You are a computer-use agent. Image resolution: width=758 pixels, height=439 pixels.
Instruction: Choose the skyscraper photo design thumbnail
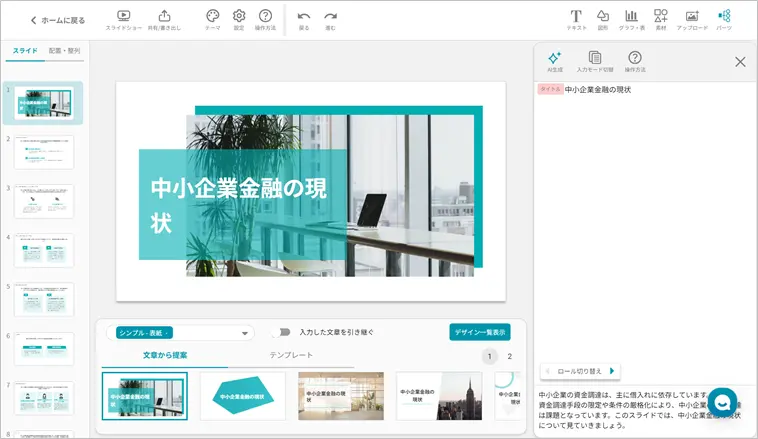[439, 396]
